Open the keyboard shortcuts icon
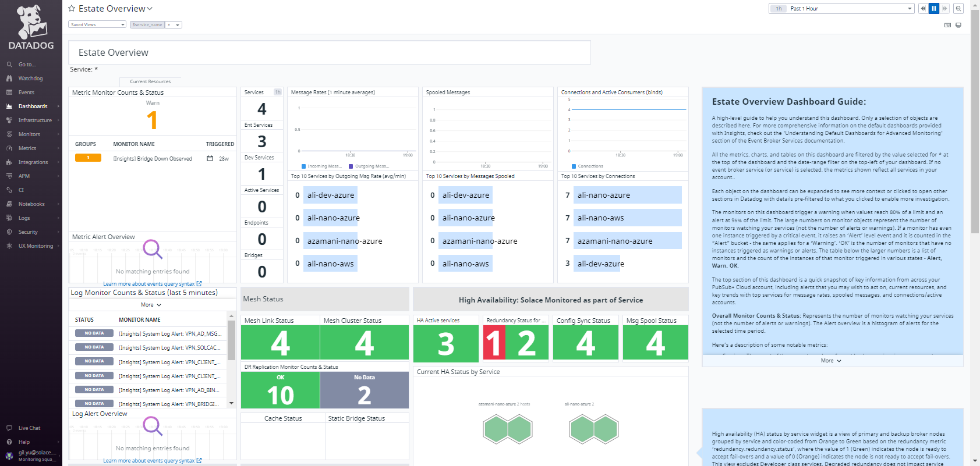Screen dimensions: 980x466 (x=947, y=25)
